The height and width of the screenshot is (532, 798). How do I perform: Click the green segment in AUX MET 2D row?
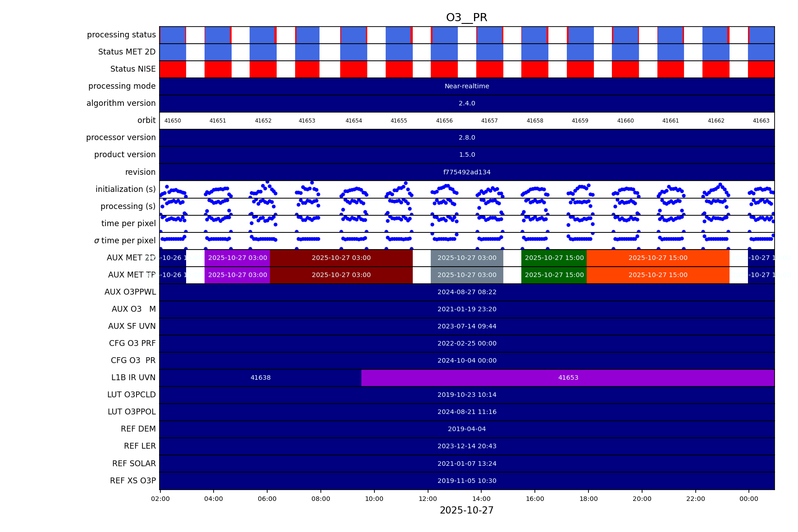click(554, 258)
